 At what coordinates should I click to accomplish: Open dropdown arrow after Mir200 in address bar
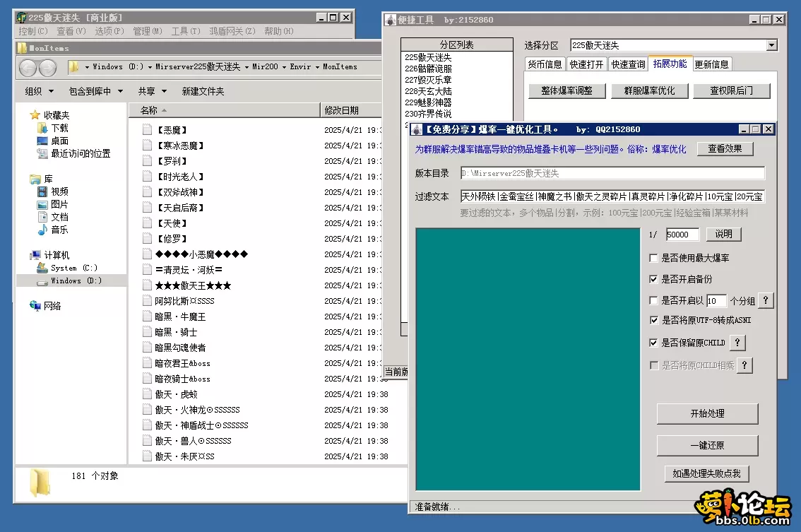(283, 67)
